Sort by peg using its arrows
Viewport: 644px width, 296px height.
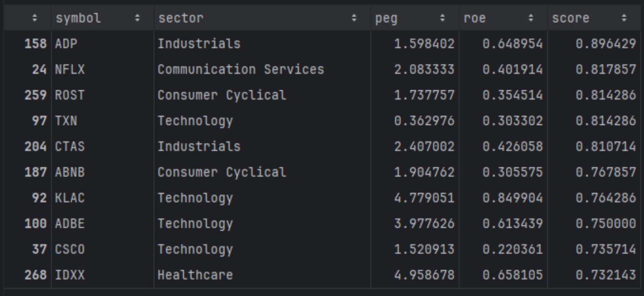[442, 18]
